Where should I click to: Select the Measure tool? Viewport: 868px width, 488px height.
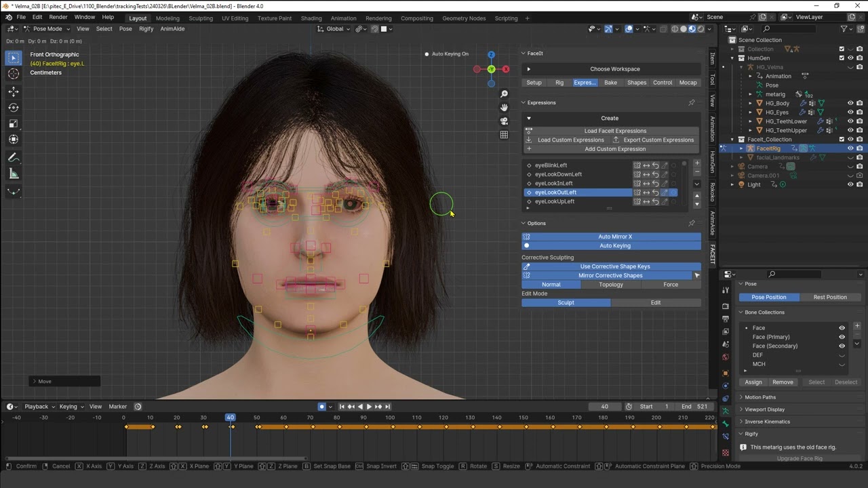coord(14,174)
